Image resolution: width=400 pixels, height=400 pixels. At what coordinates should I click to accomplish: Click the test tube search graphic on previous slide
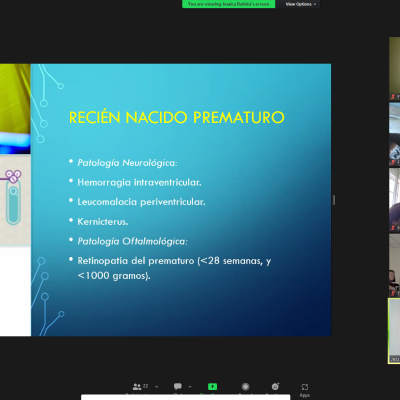click(13, 197)
